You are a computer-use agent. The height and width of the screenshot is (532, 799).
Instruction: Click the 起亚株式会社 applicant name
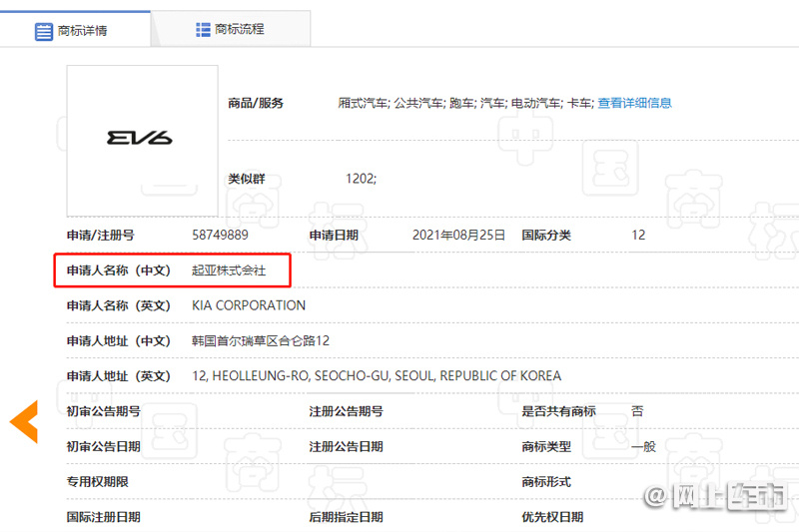[229, 270]
